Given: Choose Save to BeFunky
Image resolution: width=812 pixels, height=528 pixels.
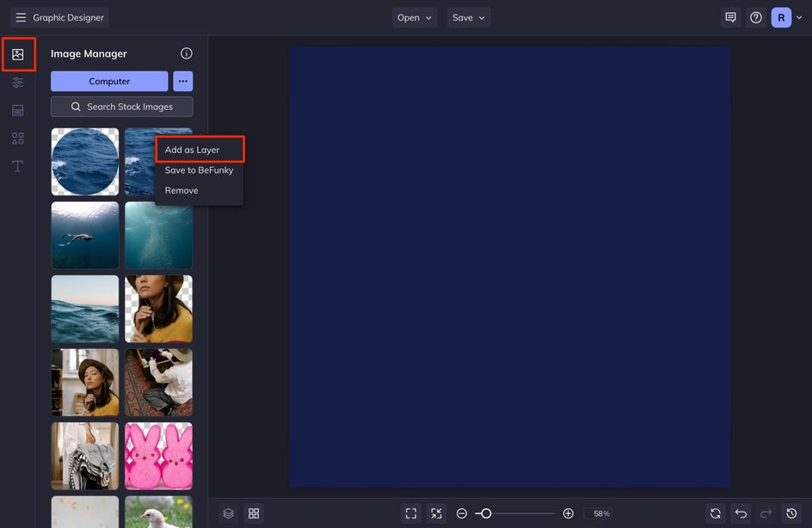Looking at the screenshot, I should click(x=200, y=170).
